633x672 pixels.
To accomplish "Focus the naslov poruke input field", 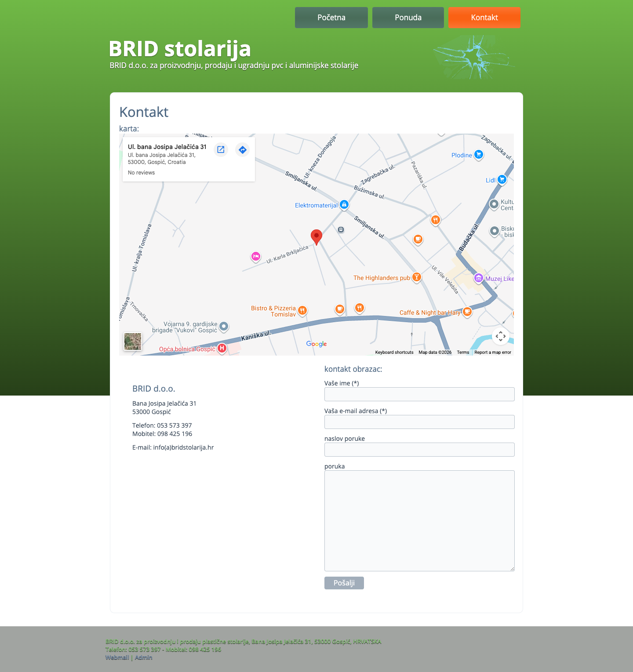I will pyautogui.click(x=419, y=450).
